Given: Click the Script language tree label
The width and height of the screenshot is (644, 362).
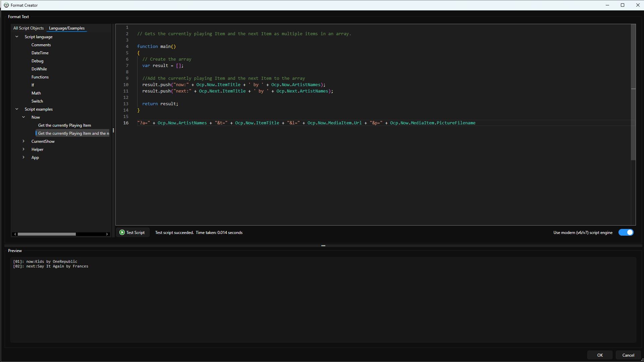Looking at the screenshot, I should point(39,37).
